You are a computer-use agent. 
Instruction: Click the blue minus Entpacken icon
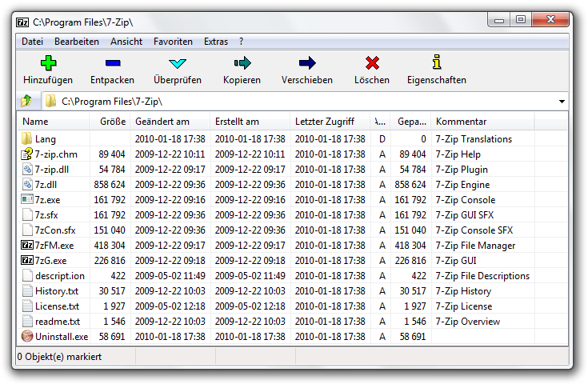pos(113,63)
